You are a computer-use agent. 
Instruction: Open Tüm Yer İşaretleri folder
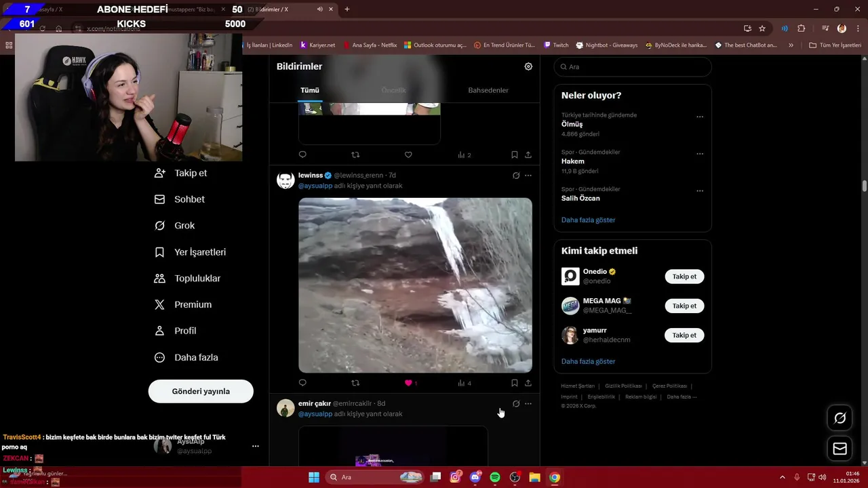tap(835, 45)
